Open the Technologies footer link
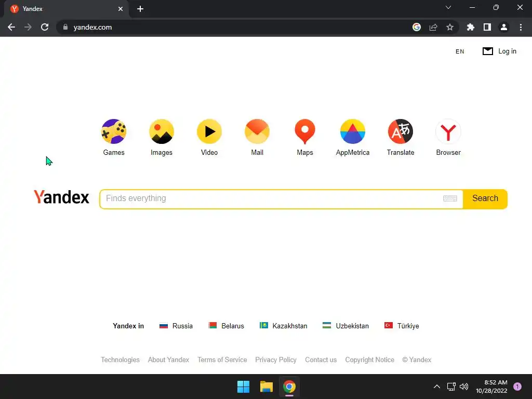532x399 pixels. pos(120,360)
